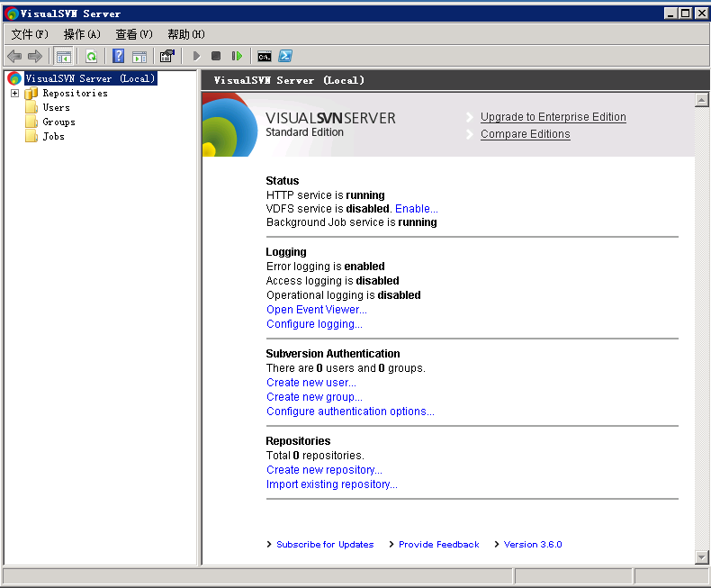The image size is (711, 588).
Task: Open the 帮助(H) menu
Action: coord(186,34)
